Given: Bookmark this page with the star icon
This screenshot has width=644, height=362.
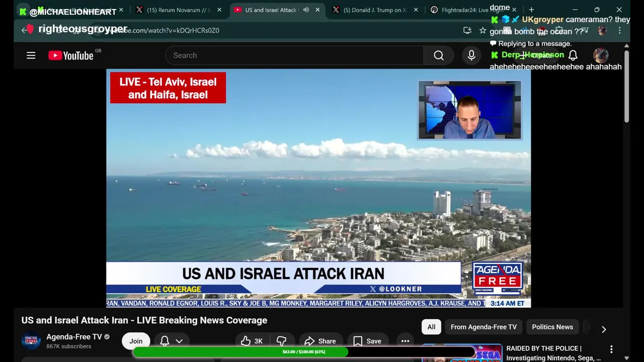Looking at the screenshot, I should (483, 30).
